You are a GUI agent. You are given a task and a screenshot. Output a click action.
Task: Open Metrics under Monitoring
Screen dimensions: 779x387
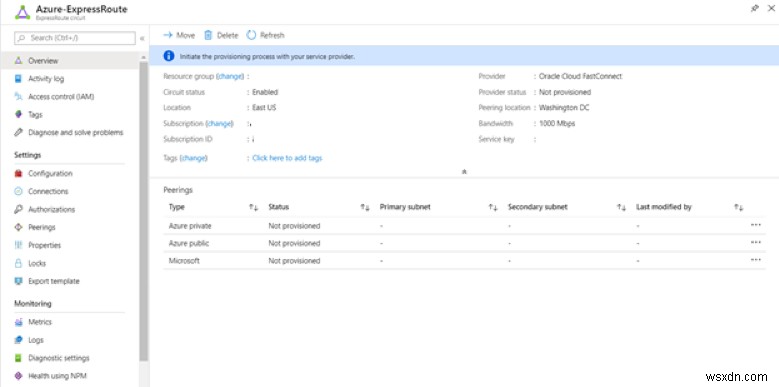(x=70, y=322)
